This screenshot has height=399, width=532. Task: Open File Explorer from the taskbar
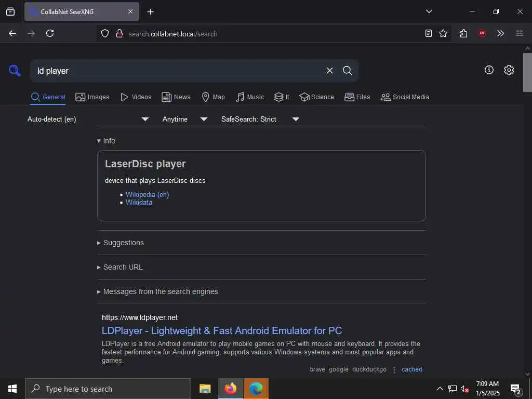[x=205, y=389]
